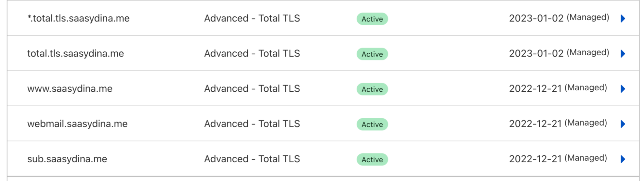Screen dimensions: 644x181
Task: Expand the total.tls.saasydina.me row arrow
Action: click(623, 54)
